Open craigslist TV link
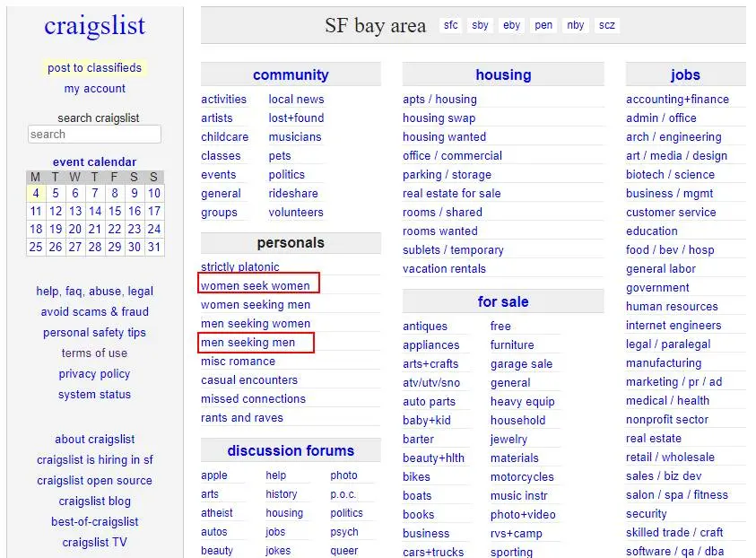 94,543
